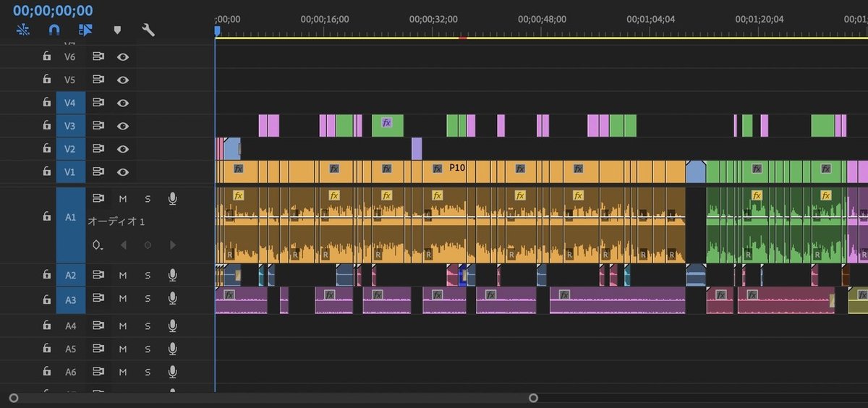This screenshot has height=408, width=868.
Task: Lock track V5 with its padlock
Action: [46, 80]
